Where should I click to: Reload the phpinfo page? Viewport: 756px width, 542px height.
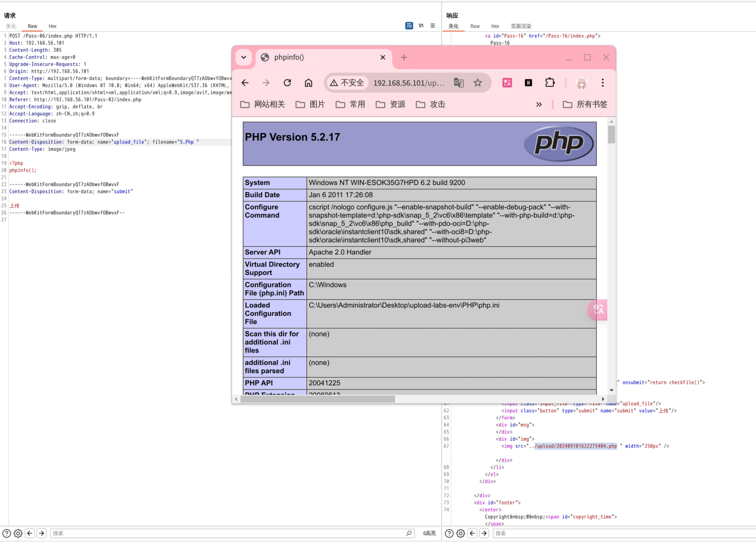(287, 83)
